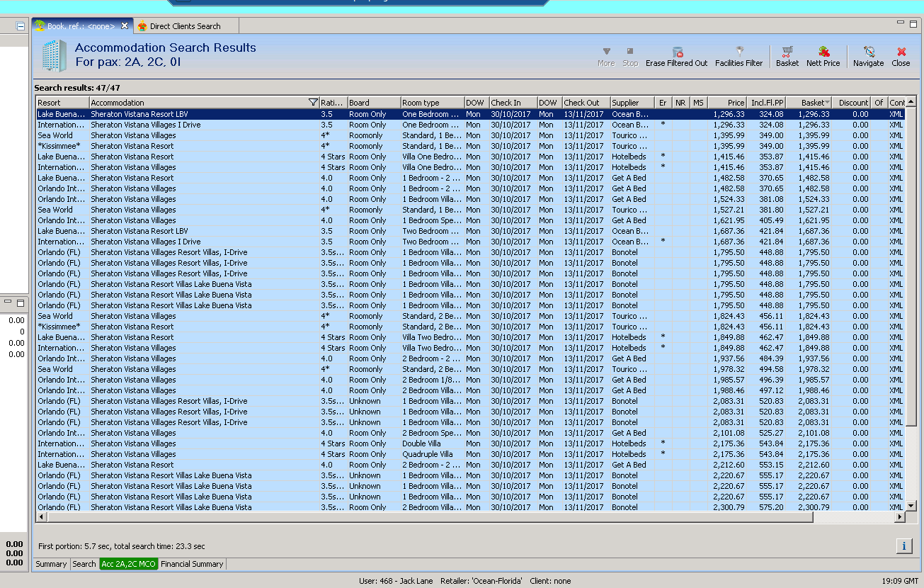
Task: Click the horizontal scrollbar's right arrow
Action: click(x=900, y=517)
